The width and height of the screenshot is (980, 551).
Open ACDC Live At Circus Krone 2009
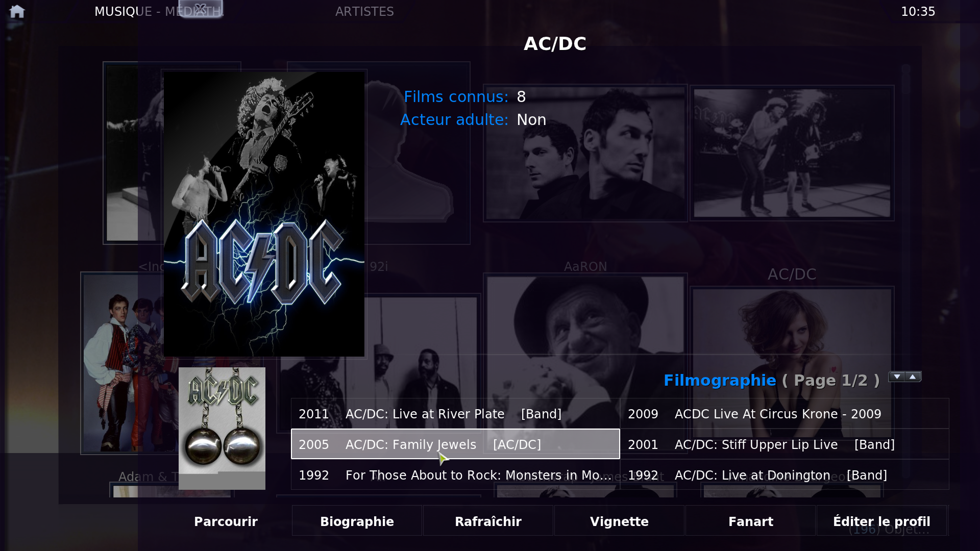pos(785,414)
